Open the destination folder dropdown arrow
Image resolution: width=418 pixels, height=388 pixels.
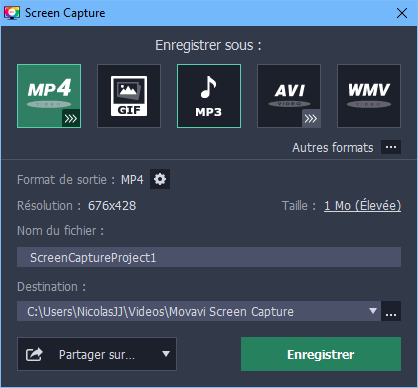pos(373,311)
